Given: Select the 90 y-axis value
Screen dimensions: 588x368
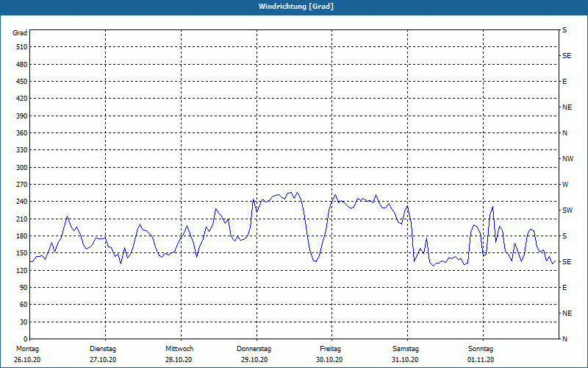Looking at the screenshot, I should pyautogui.click(x=23, y=288).
